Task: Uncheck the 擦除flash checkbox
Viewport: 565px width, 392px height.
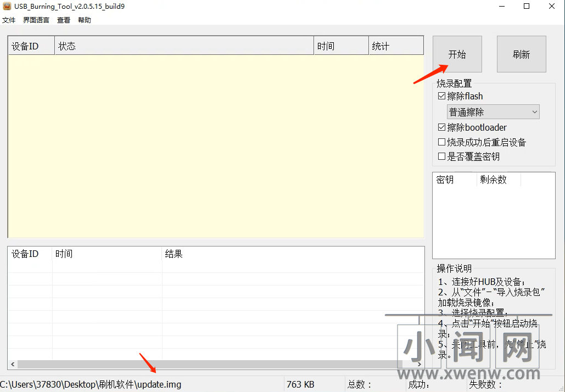Action: 442,96
